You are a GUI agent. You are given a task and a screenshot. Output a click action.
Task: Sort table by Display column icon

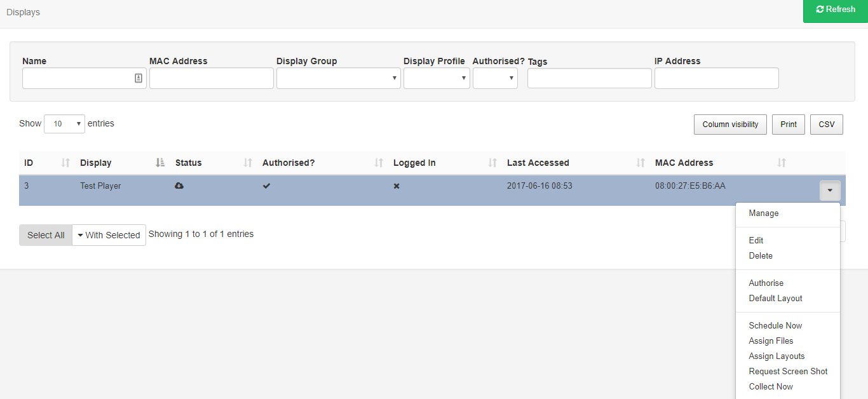pos(160,163)
